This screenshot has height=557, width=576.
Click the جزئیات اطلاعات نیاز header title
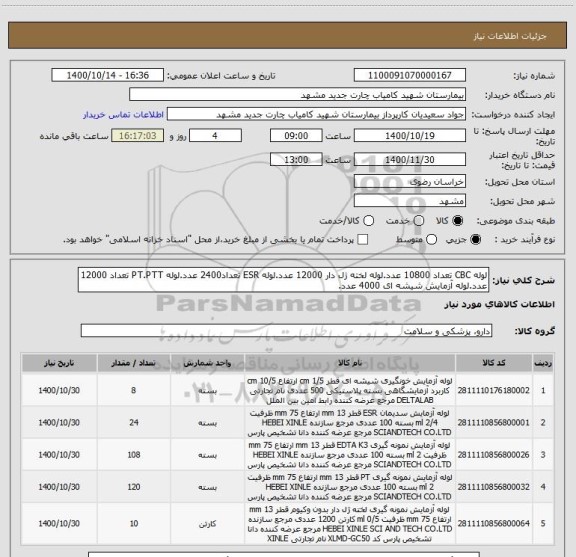coord(510,36)
